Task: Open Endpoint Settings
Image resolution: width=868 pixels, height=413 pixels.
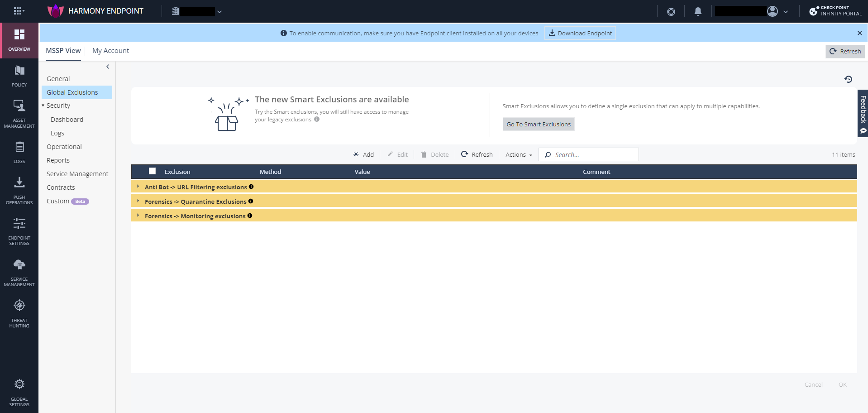Action: click(19, 231)
